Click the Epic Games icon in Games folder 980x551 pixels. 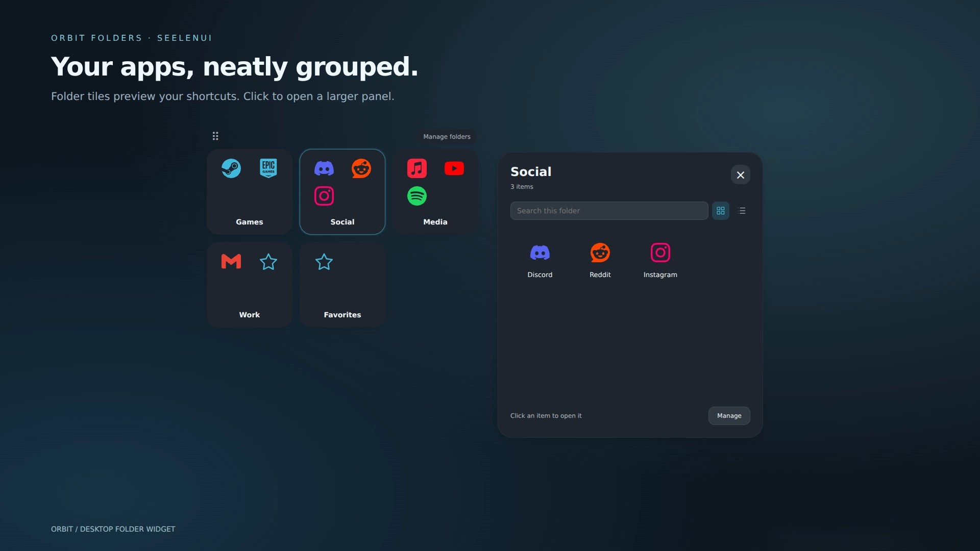pyautogui.click(x=268, y=168)
